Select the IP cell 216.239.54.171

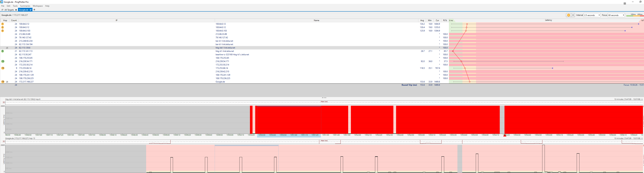[26, 61]
